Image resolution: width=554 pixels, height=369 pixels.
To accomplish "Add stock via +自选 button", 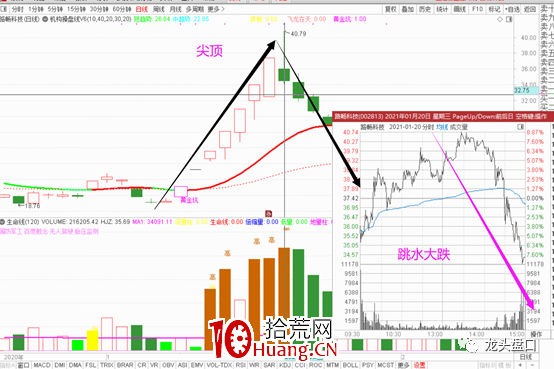I will [x=512, y=9].
